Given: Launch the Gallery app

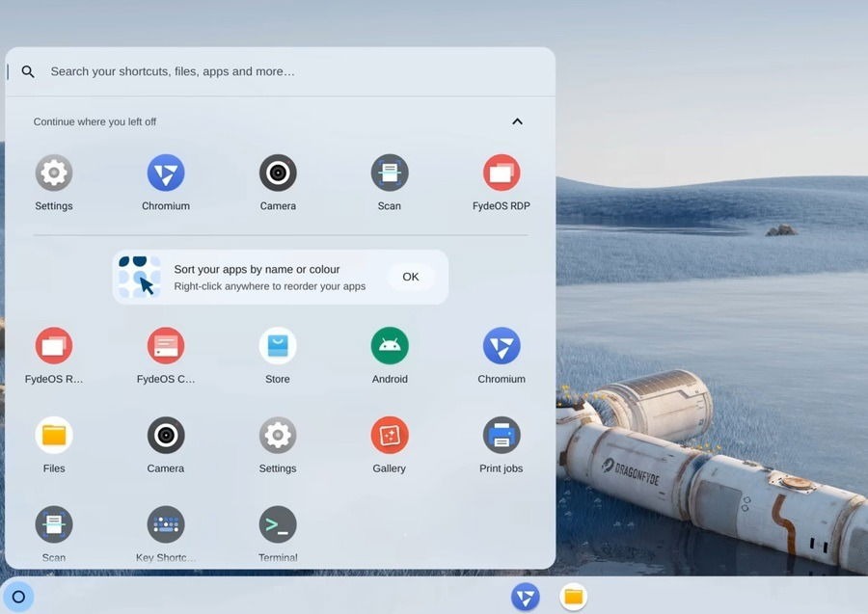Looking at the screenshot, I should click(390, 436).
